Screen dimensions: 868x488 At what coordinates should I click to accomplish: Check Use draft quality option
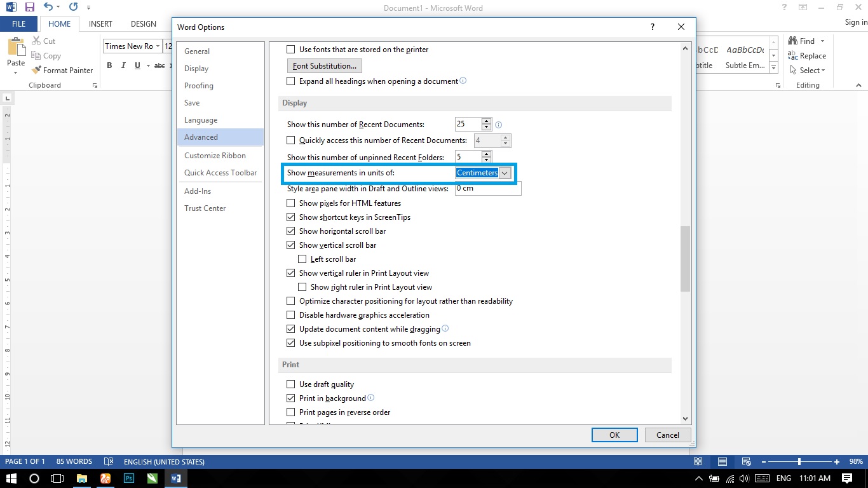[x=291, y=384]
